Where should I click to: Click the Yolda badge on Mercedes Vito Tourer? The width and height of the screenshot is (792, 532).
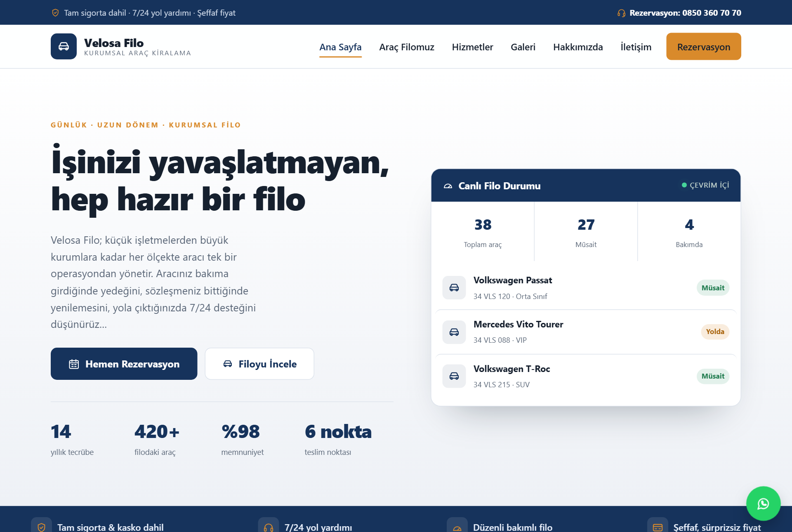click(x=715, y=332)
